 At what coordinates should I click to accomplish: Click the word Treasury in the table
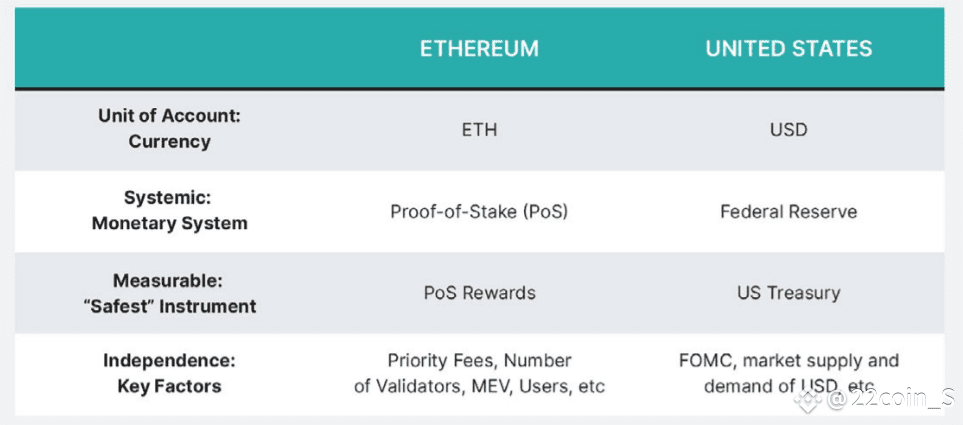(803, 294)
